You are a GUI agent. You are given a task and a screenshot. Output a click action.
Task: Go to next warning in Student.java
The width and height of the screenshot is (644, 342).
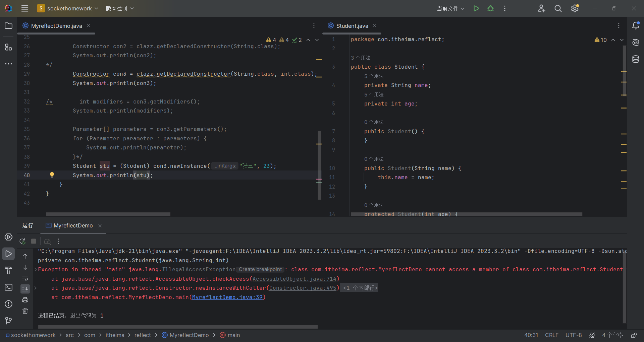pyautogui.click(x=622, y=40)
